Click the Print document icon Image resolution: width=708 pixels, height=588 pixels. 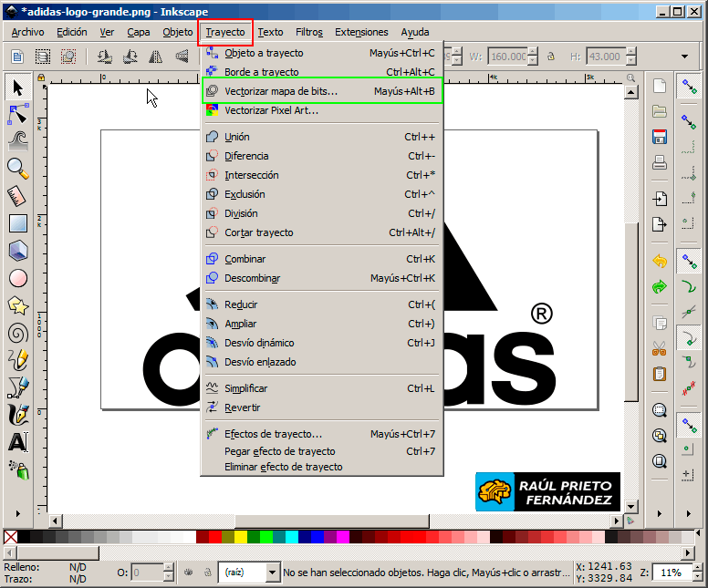660,164
